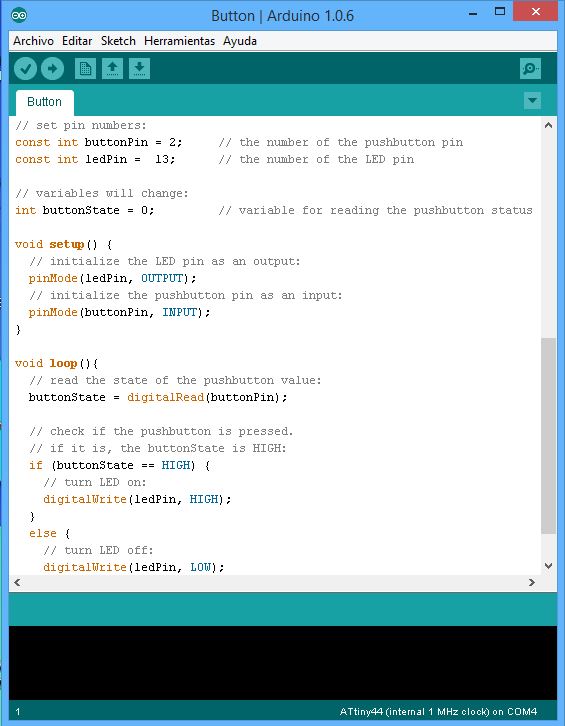Image resolution: width=565 pixels, height=726 pixels.
Task: Open the Editar menu
Action: point(77,41)
